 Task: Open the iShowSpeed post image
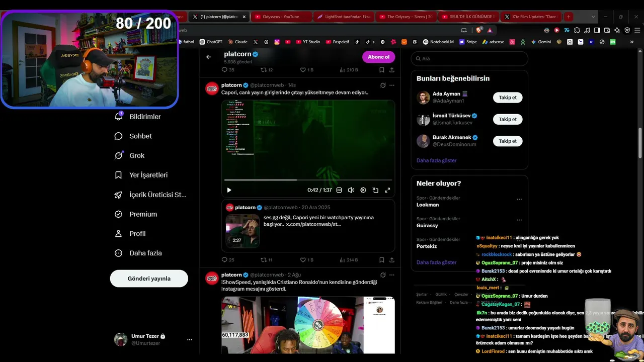pos(308,325)
